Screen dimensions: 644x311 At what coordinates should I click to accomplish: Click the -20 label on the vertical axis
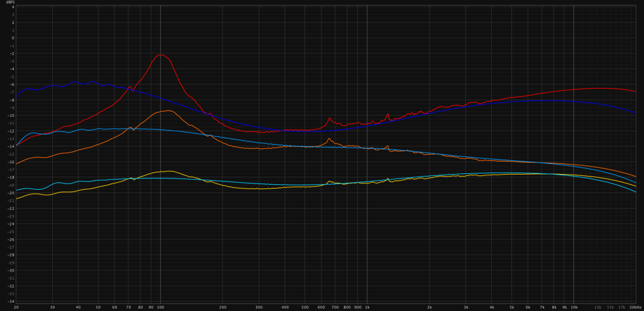pos(11,193)
